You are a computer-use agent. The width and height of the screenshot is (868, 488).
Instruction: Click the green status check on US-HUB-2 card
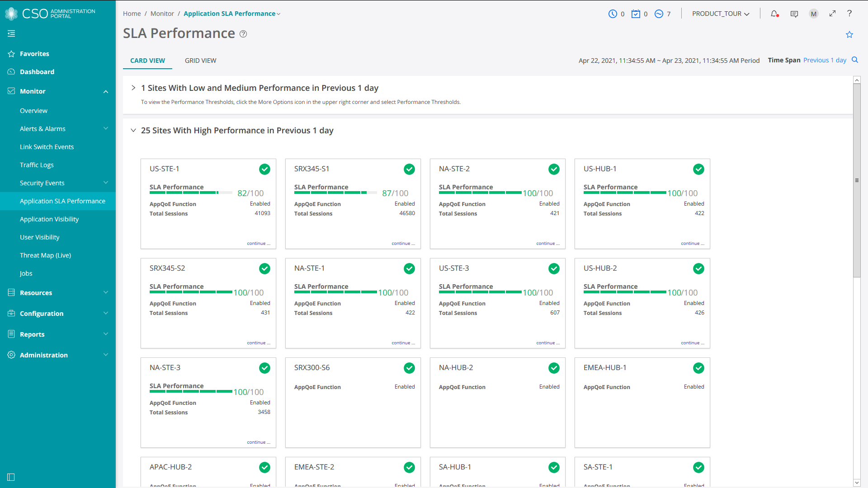click(x=698, y=269)
